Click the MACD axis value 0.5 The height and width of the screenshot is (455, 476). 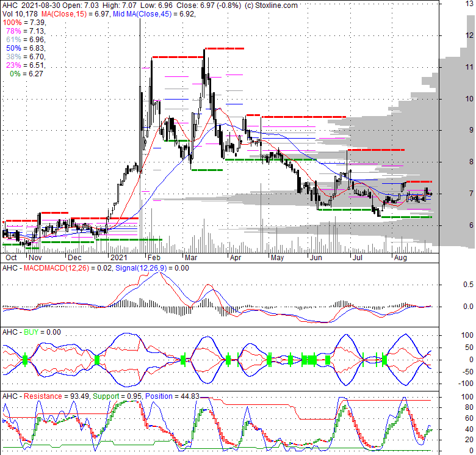pos(468,285)
